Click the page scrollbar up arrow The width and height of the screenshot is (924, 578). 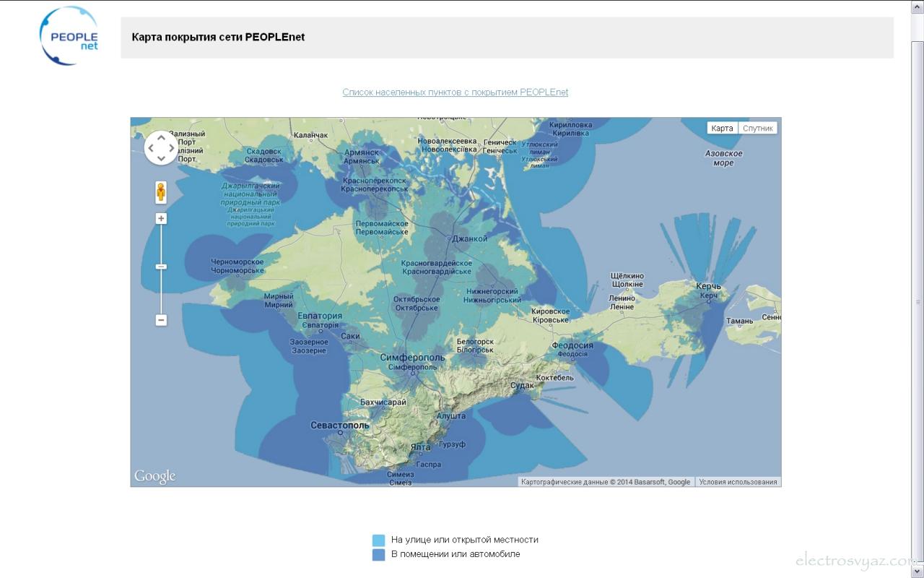pos(918,6)
